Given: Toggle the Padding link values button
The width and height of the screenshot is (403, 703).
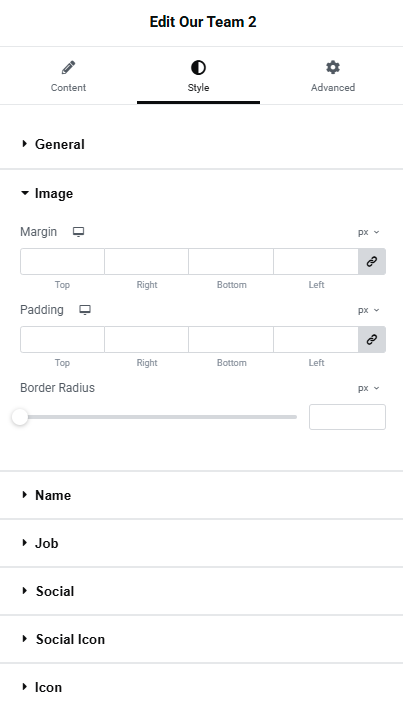Looking at the screenshot, I should (372, 339).
